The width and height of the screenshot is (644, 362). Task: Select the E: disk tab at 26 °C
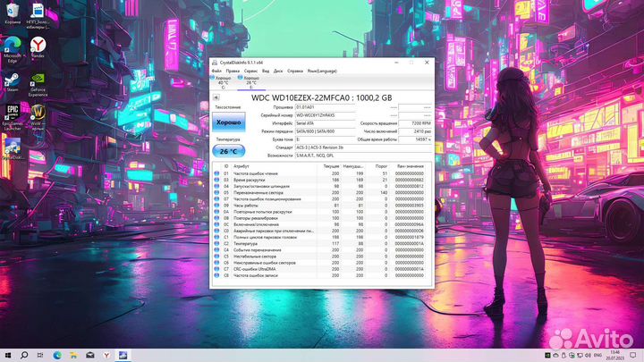(250, 81)
